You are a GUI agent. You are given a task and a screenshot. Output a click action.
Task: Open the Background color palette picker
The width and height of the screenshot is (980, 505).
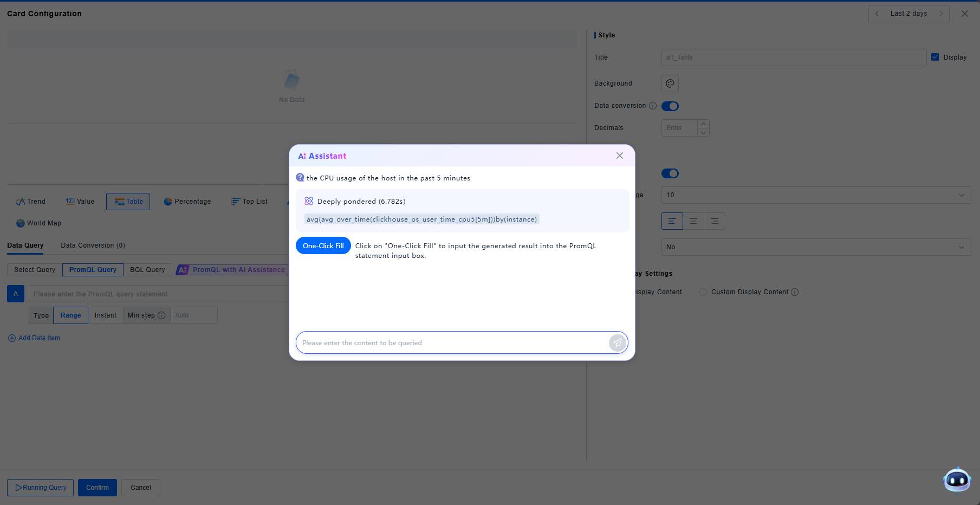point(670,83)
